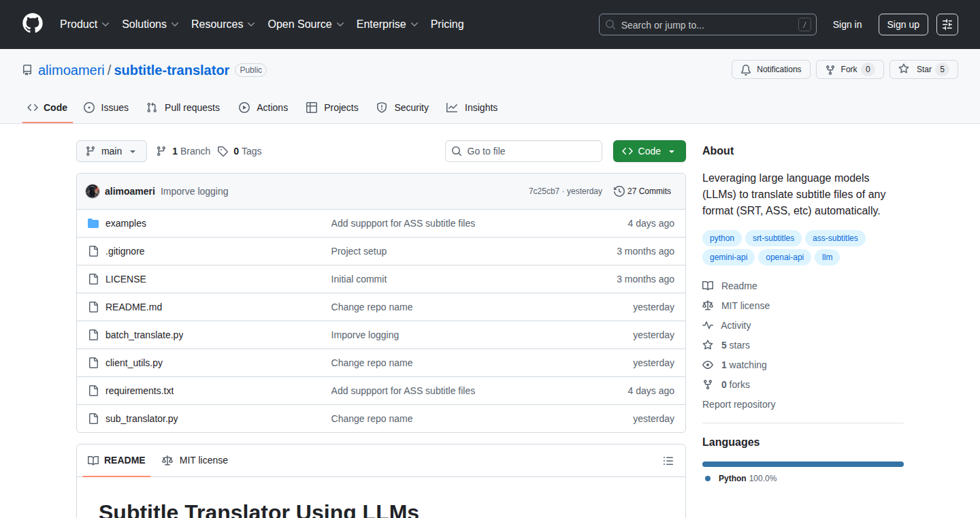Expand the Resources menu
Image resolution: width=980 pixels, height=518 pixels.
pos(223,24)
